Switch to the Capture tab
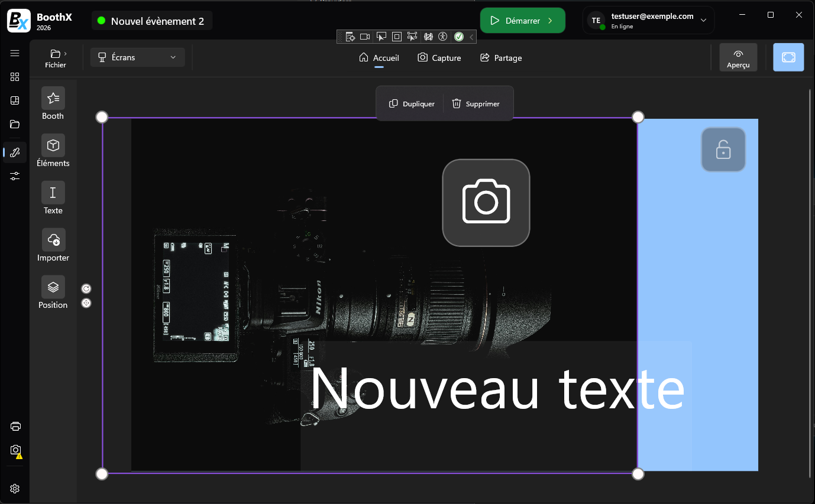815x504 pixels. click(x=439, y=57)
